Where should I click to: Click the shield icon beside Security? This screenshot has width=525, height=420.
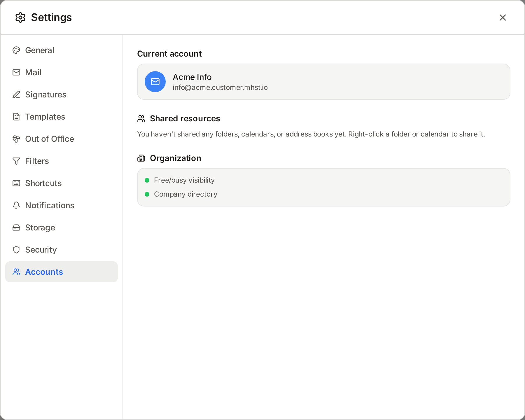tap(16, 250)
